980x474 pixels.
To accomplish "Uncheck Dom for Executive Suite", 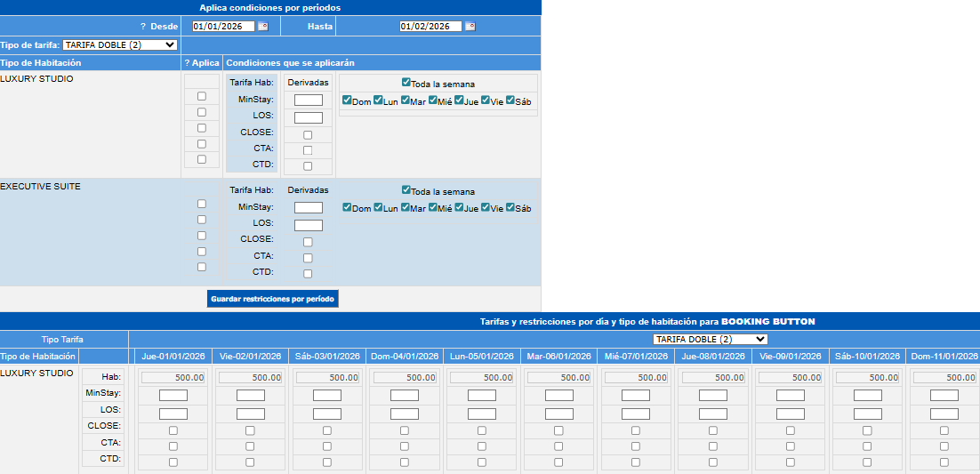I will 347,207.
